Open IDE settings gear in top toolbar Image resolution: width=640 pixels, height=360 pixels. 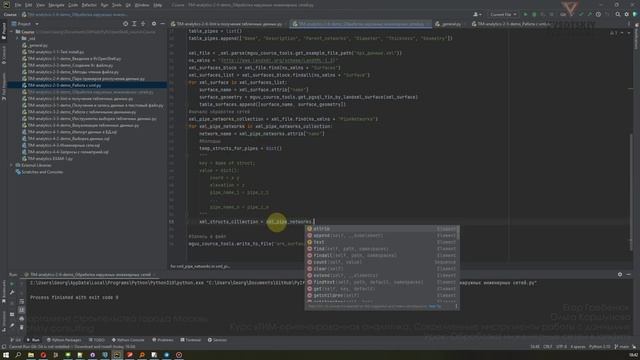(x=627, y=14)
